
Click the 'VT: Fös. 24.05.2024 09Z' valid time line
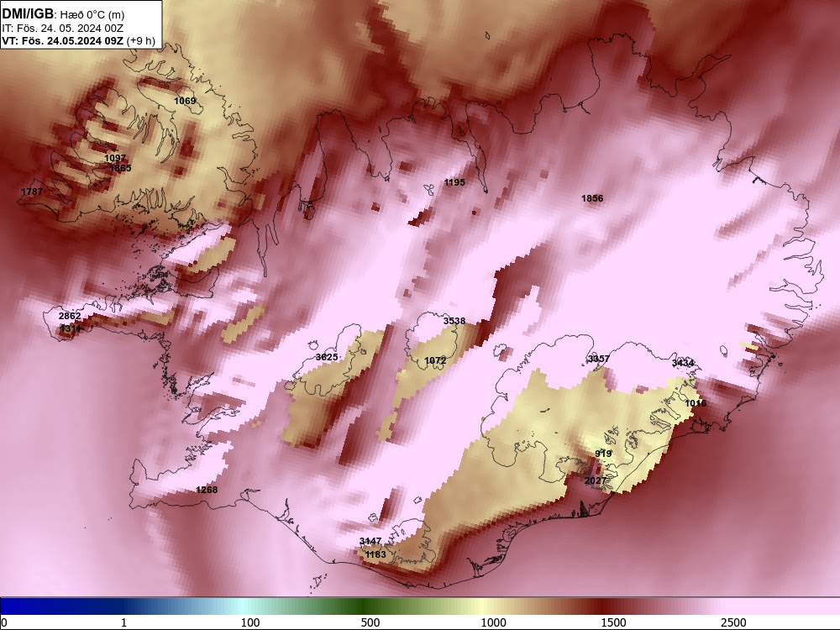63,40
